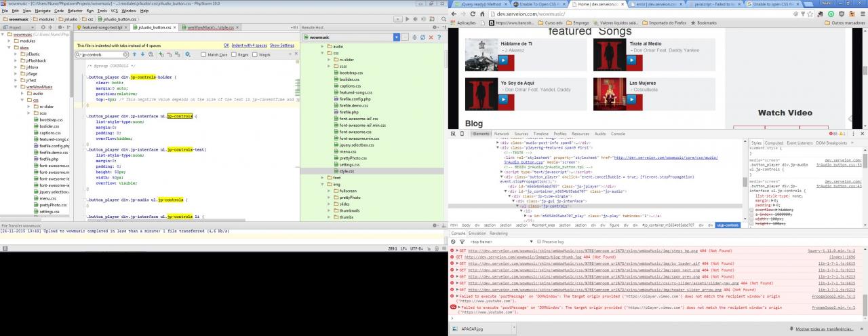Expand the jrElastic folder in project tree
Screen dimensions: 868x336
pyautogui.click(x=17, y=54)
